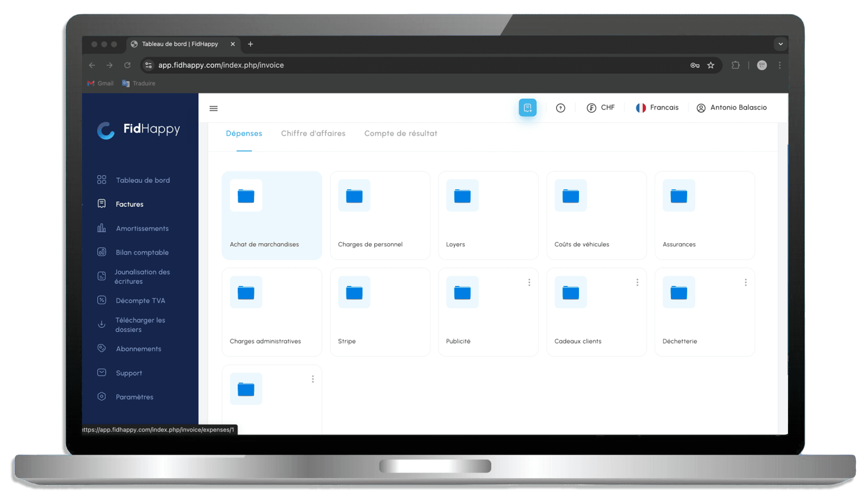The image size is (866, 504).
Task: Open the CHF currency selector
Action: coord(601,108)
